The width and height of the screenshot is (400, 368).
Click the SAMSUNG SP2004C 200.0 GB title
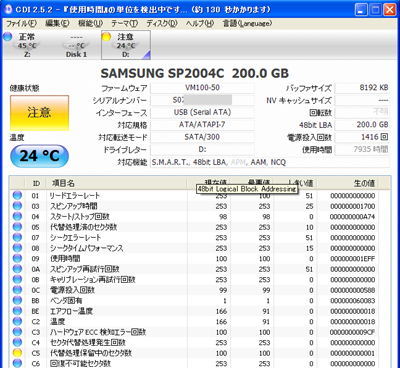point(195,73)
